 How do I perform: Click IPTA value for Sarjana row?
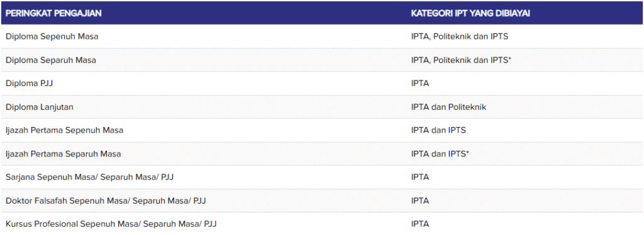[x=419, y=177]
